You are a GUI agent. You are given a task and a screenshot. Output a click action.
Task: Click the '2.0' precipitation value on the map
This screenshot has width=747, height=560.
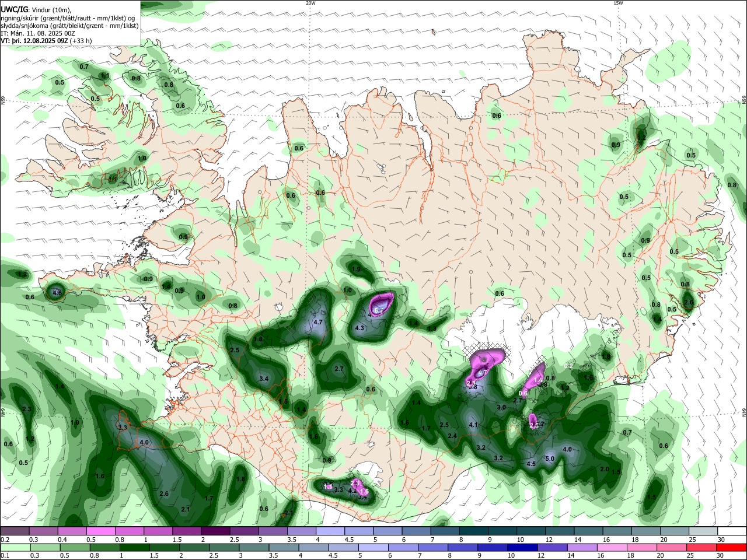[x=605, y=469]
